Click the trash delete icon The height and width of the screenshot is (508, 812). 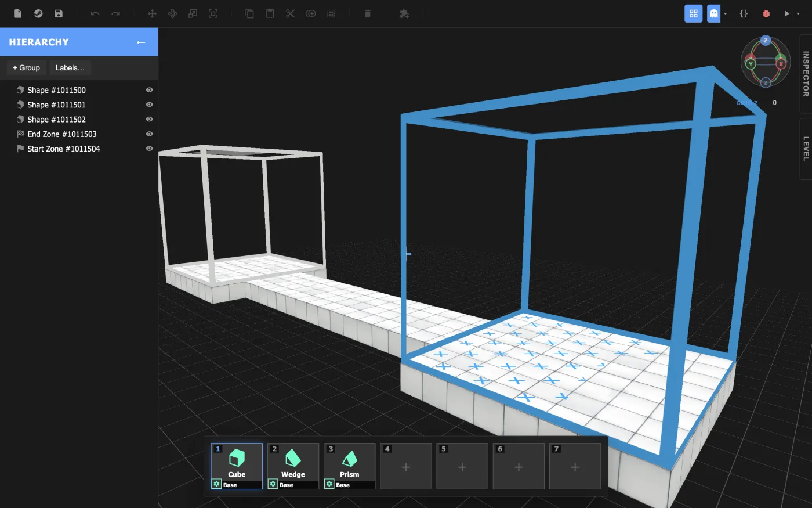click(x=367, y=13)
